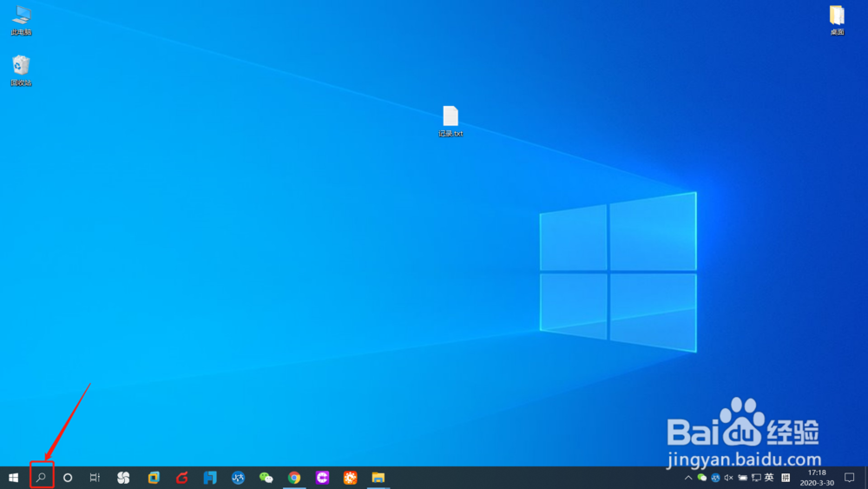Open the muted volume tray icon

pos(728,478)
